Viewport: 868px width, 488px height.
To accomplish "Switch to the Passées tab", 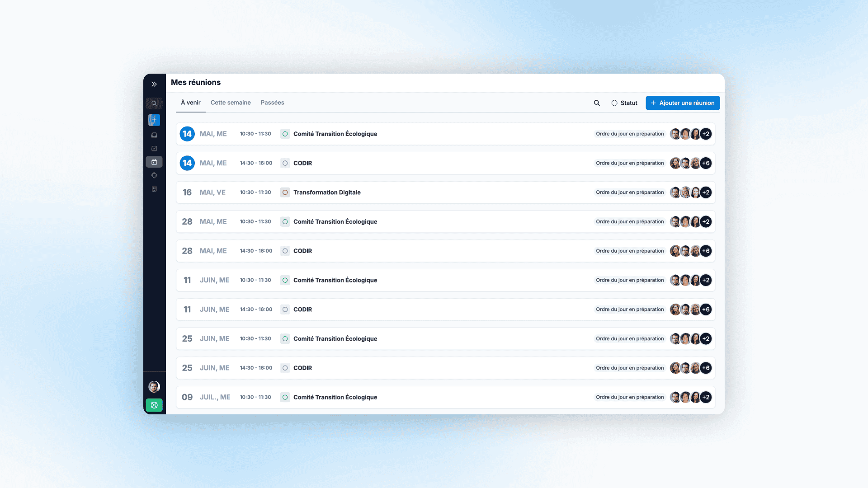I will (273, 103).
